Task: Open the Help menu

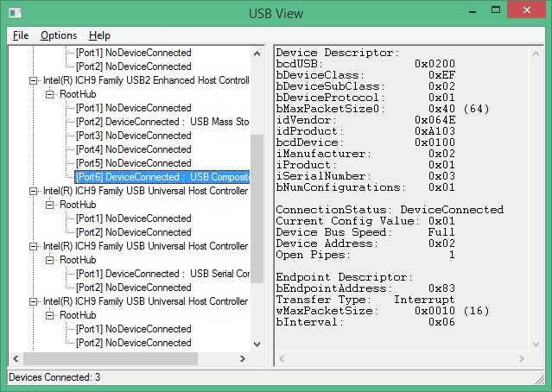Action: point(99,35)
